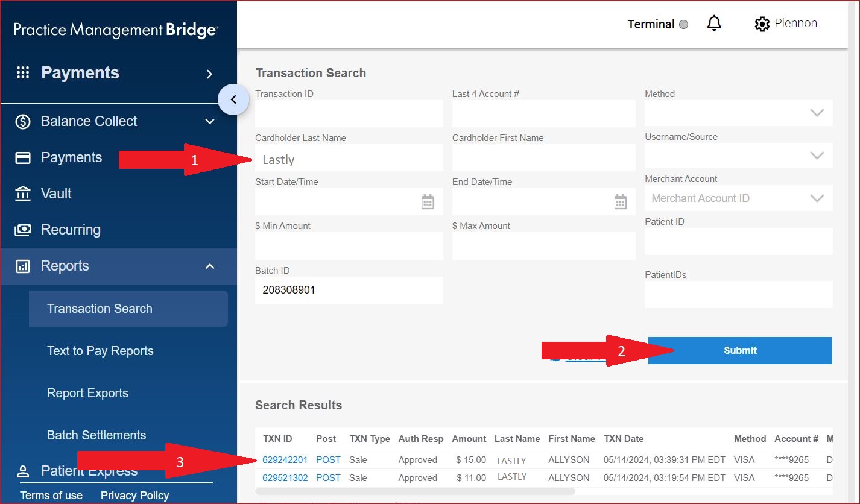Go to Vault in the sidebar
This screenshot has height=504, width=860.
pyautogui.click(x=56, y=194)
